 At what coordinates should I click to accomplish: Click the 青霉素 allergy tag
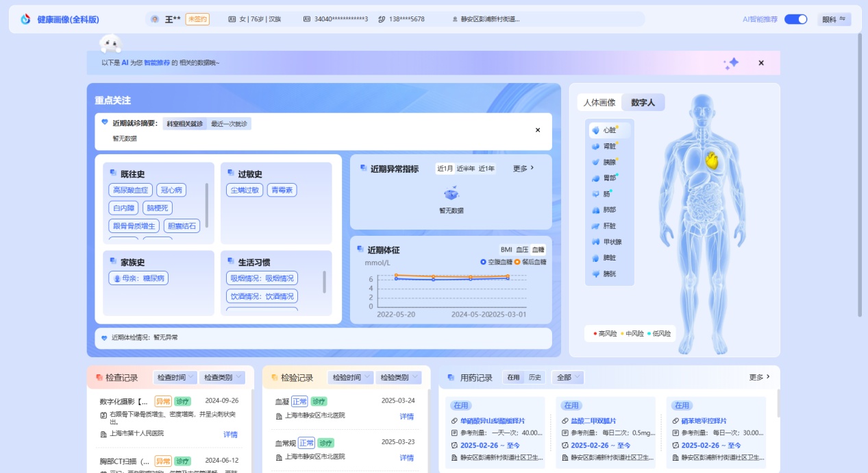coord(282,190)
